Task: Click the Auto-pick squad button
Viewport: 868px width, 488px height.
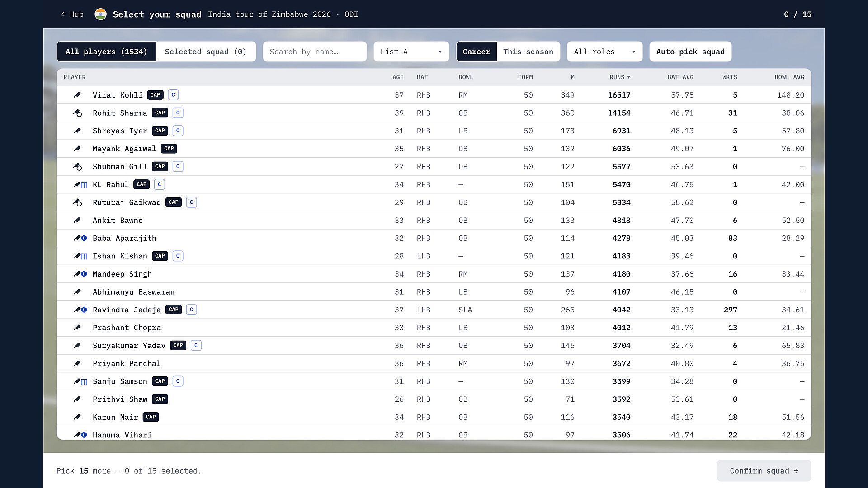Action: point(690,52)
